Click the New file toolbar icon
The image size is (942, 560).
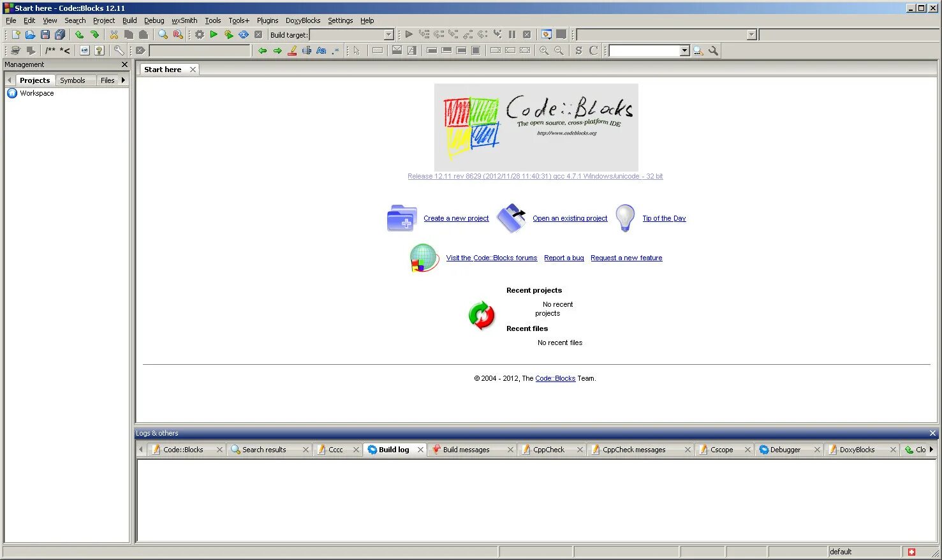16,34
